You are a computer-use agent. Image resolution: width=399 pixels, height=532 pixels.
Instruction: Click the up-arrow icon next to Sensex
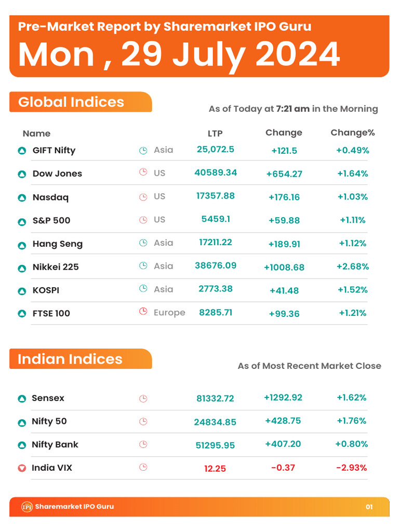pos(22,398)
